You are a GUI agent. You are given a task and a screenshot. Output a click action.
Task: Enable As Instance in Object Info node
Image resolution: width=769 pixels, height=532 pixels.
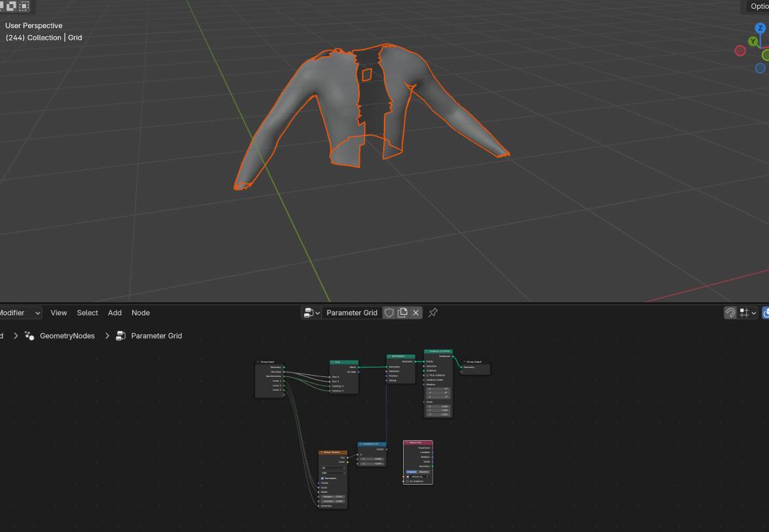pos(408,481)
